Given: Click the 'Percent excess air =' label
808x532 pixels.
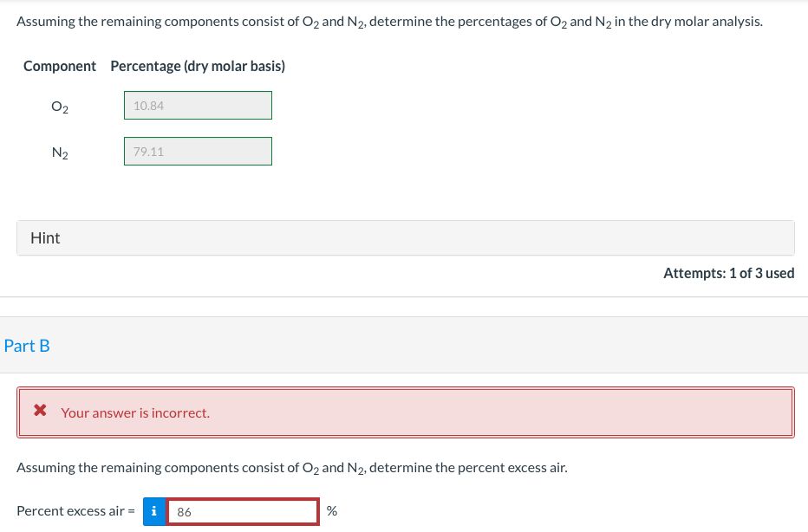Looking at the screenshot, I should [x=75, y=511].
